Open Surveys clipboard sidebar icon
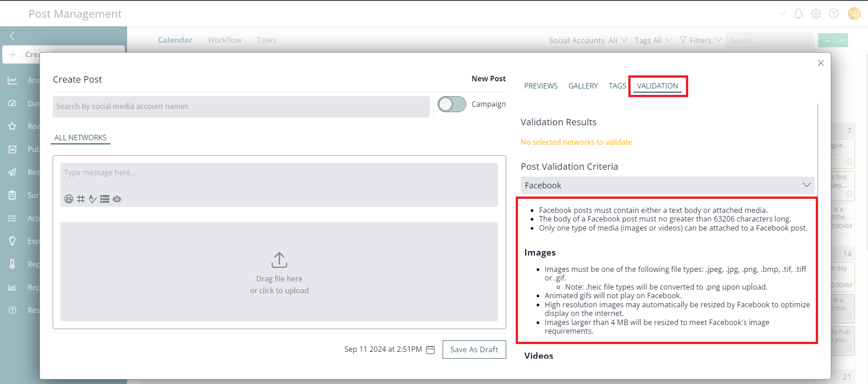 [x=12, y=195]
